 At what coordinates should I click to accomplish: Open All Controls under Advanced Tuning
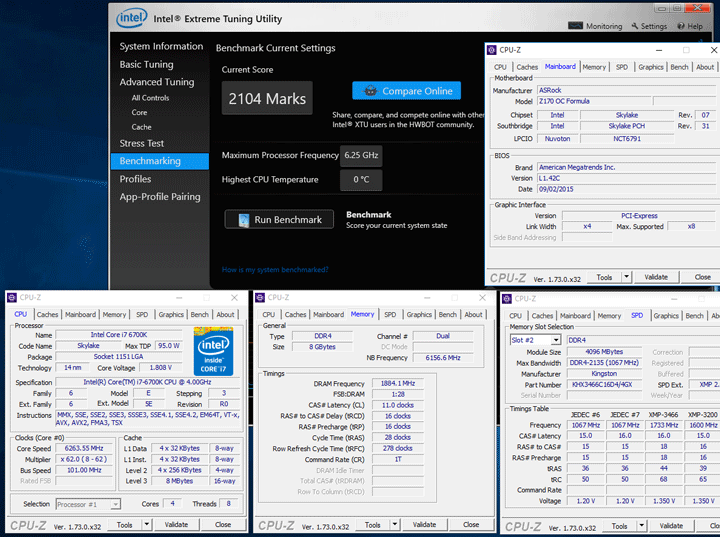(150, 98)
